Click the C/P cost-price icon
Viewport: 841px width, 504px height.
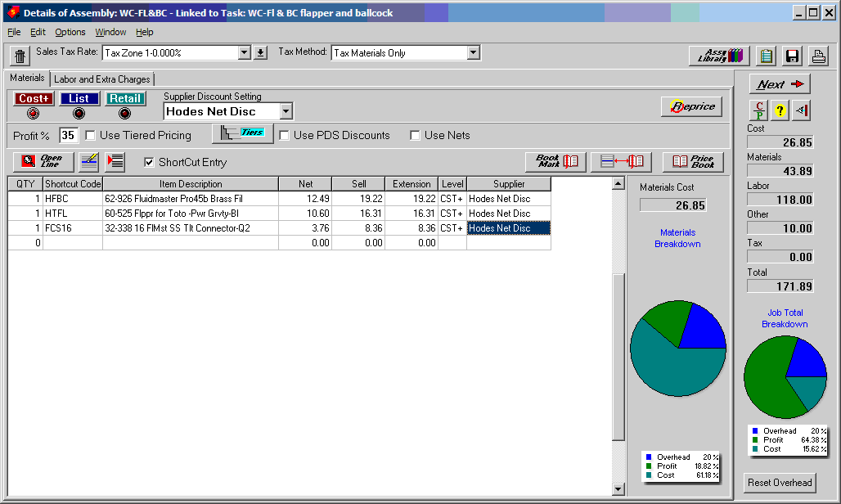pos(758,110)
